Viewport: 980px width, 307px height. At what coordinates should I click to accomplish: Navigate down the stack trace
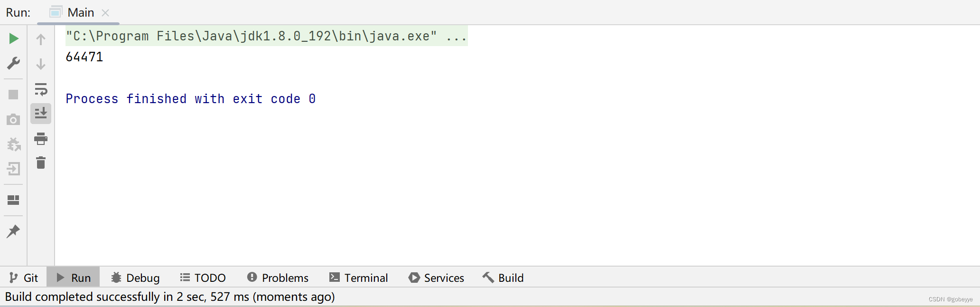[41, 64]
